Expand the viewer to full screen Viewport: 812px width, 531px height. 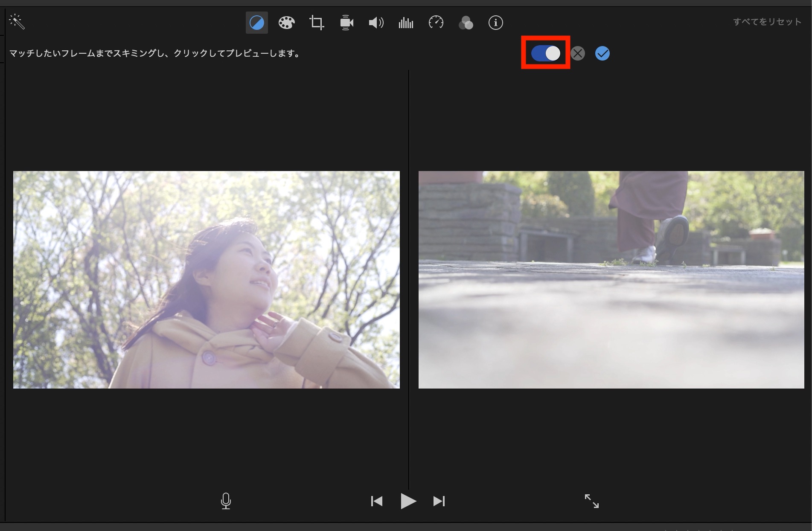[x=591, y=501]
